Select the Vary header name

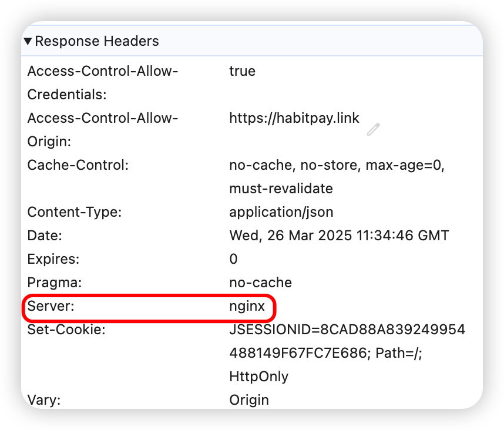(x=44, y=400)
